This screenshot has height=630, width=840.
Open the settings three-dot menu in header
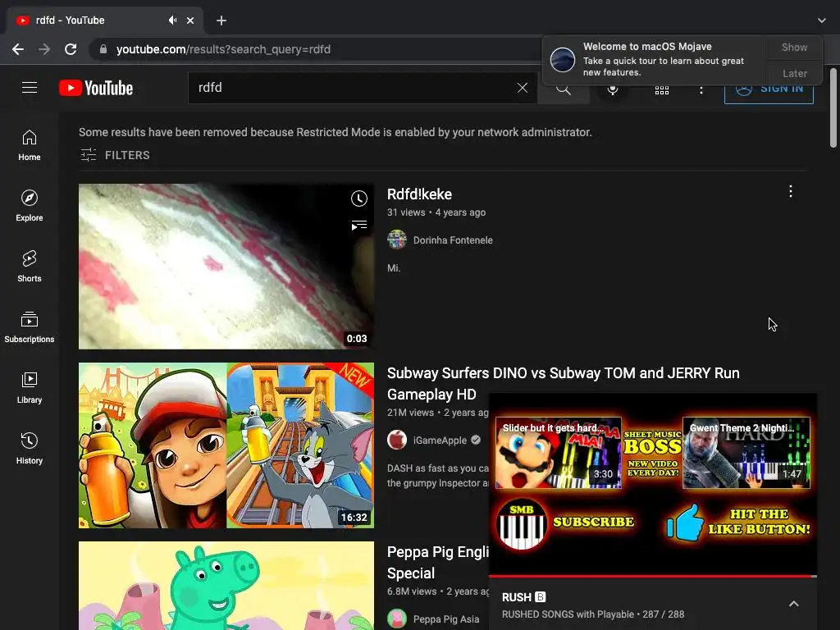[x=701, y=90]
